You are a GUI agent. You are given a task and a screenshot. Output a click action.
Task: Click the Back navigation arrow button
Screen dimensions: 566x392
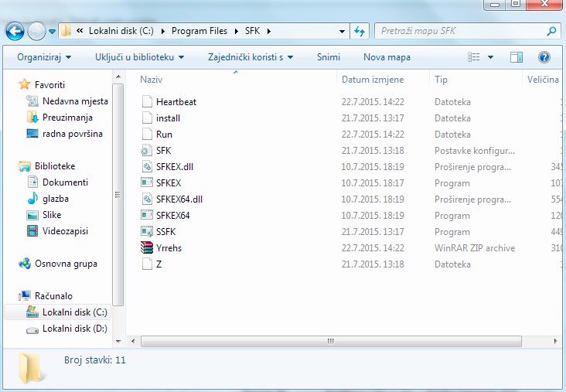point(15,32)
